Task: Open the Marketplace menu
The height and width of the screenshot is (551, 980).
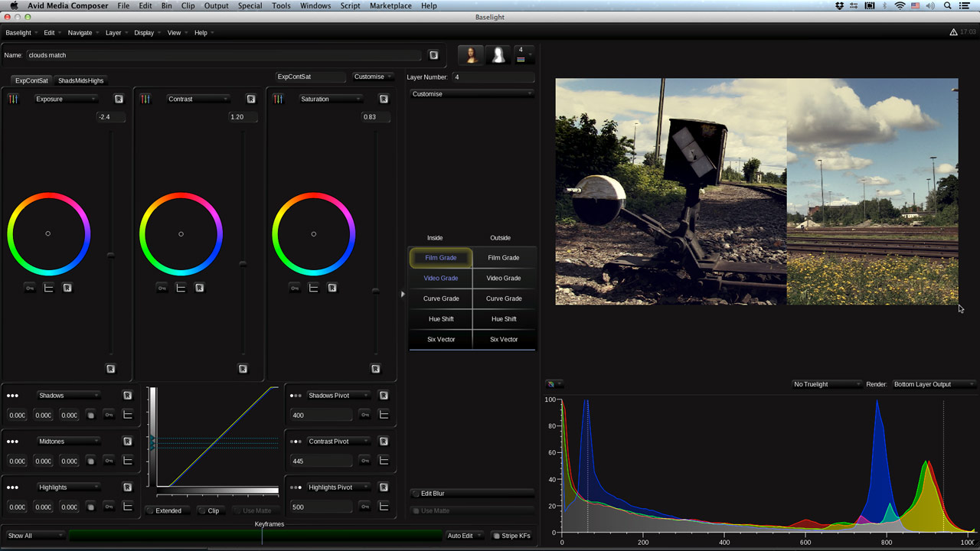Action: [390, 6]
